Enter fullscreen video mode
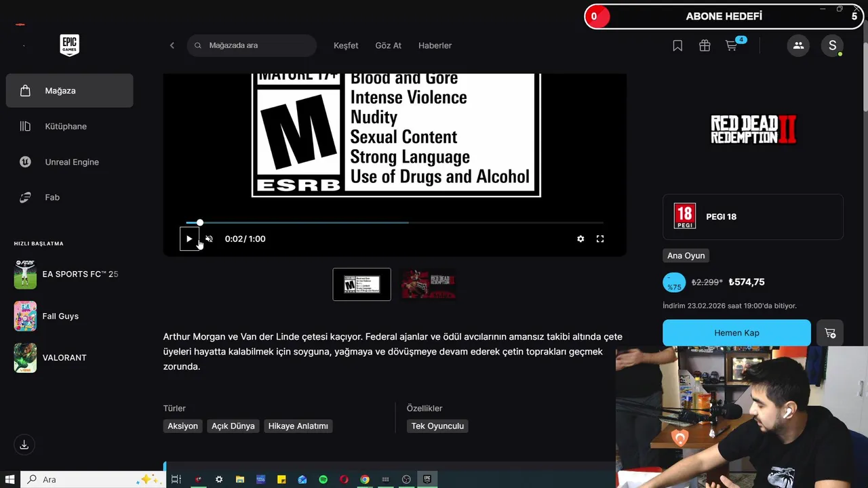This screenshot has width=868, height=488. click(x=600, y=239)
